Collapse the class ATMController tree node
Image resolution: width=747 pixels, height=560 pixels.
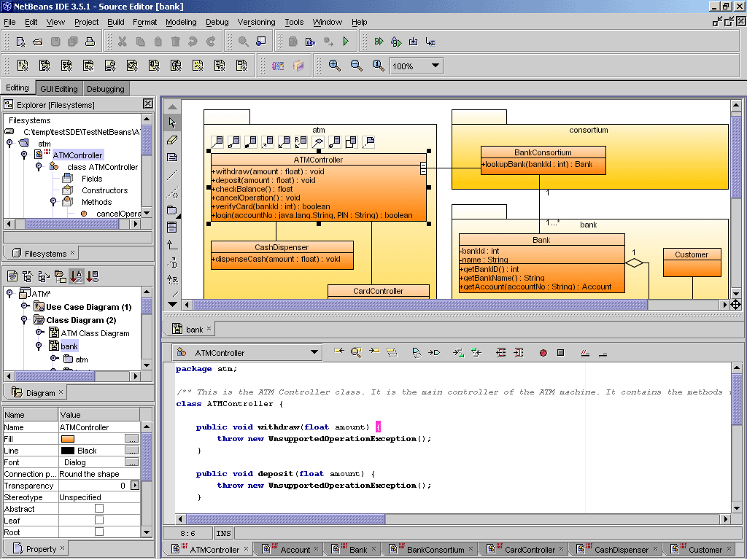click(39, 166)
